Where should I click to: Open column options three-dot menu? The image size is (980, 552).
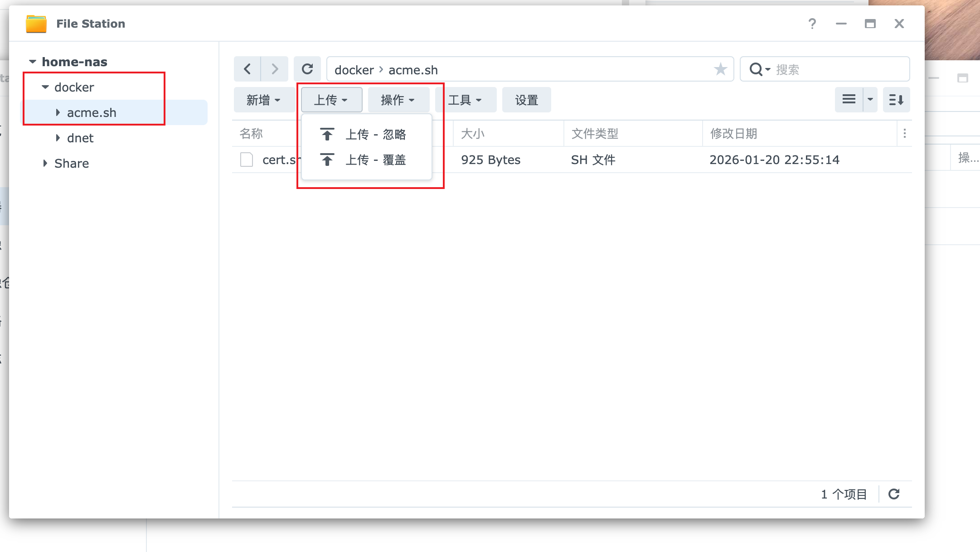click(x=905, y=134)
